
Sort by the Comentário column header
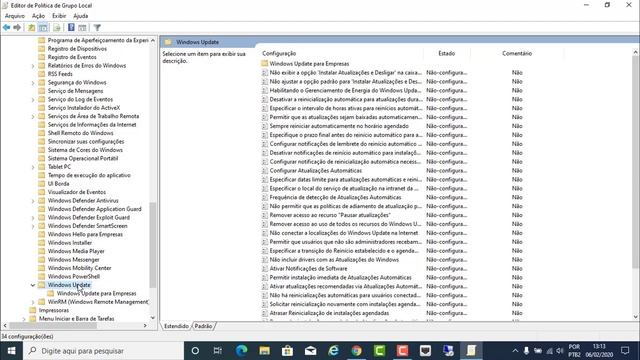(x=517, y=53)
